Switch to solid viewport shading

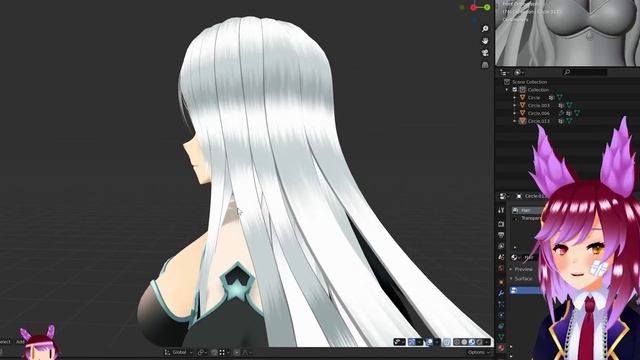tap(464, 342)
